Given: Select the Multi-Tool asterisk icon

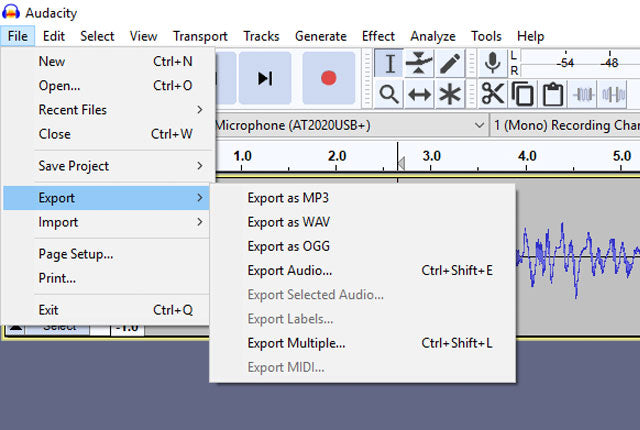Looking at the screenshot, I should click(x=450, y=94).
